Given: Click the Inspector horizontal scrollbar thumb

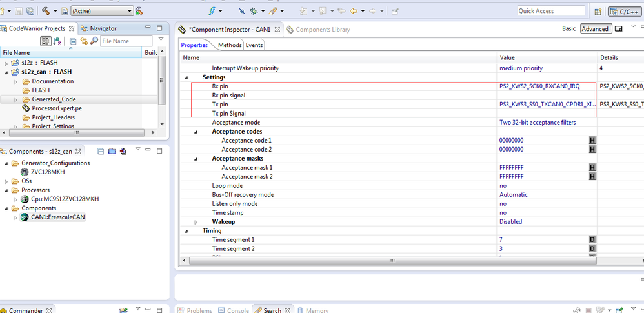Looking at the screenshot, I should (x=393, y=261).
